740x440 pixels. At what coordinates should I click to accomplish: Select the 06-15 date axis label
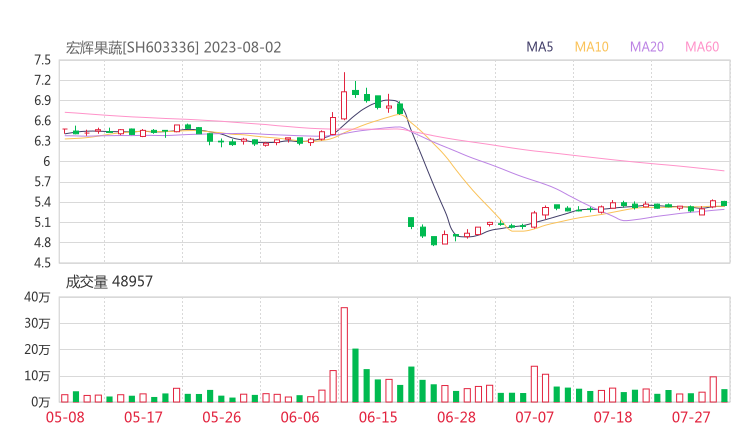pyautogui.click(x=378, y=417)
